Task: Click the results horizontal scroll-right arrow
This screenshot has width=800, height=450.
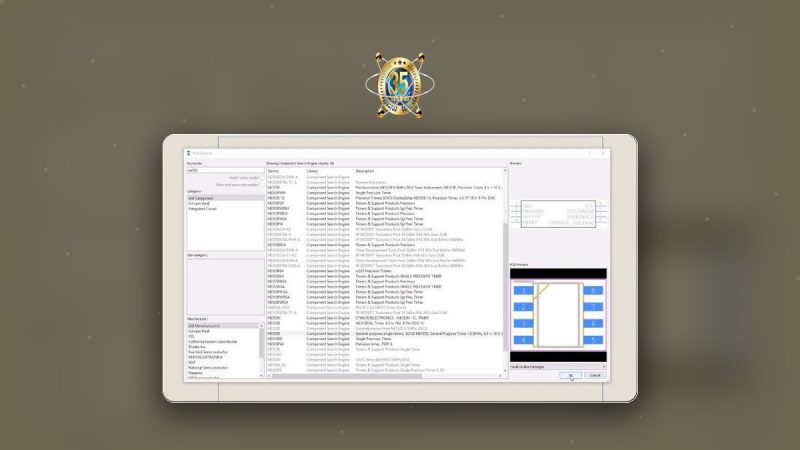Action: [501, 376]
